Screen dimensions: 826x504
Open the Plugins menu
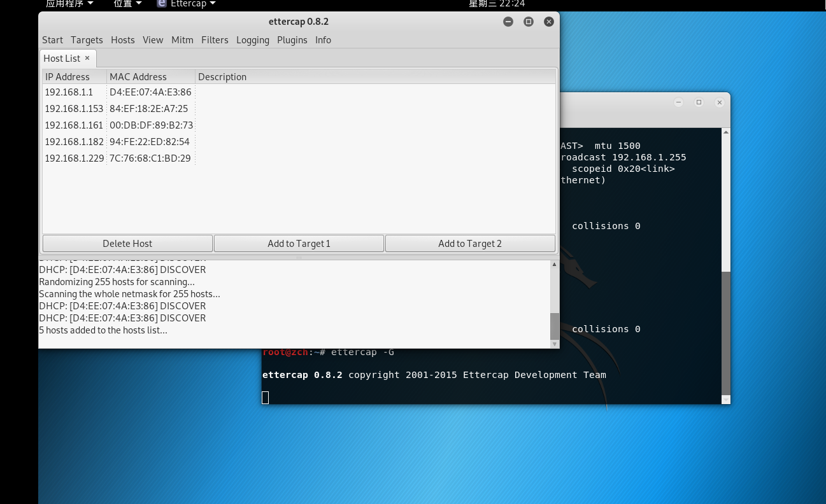[x=292, y=39]
